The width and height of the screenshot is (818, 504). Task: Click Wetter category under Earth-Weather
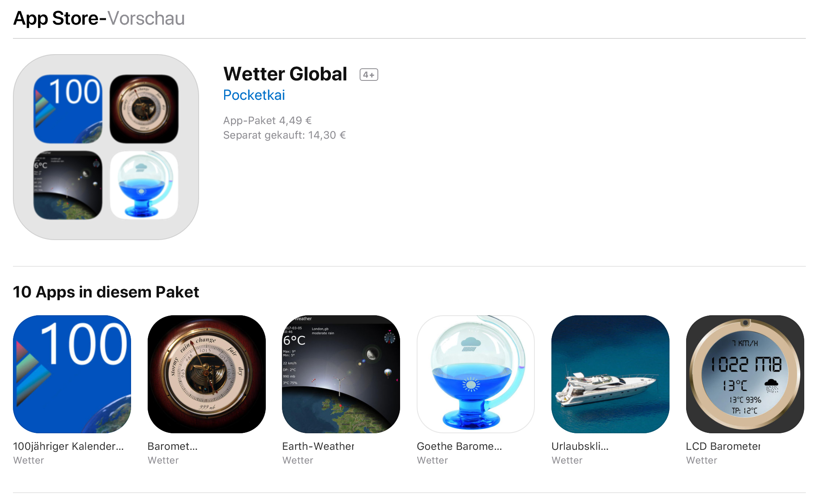(x=298, y=460)
